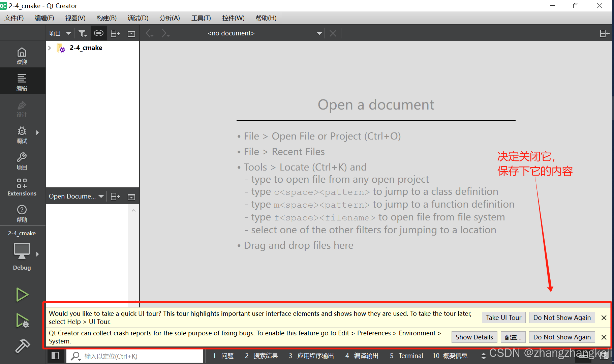The width and height of the screenshot is (614, 364).
Task: Open the 控件(W) menu
Action: [233, 18]
